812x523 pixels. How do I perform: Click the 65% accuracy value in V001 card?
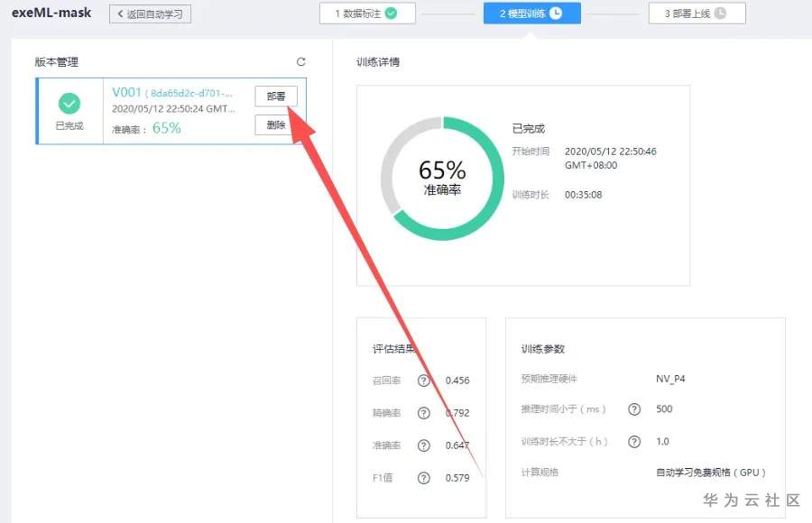166,128
